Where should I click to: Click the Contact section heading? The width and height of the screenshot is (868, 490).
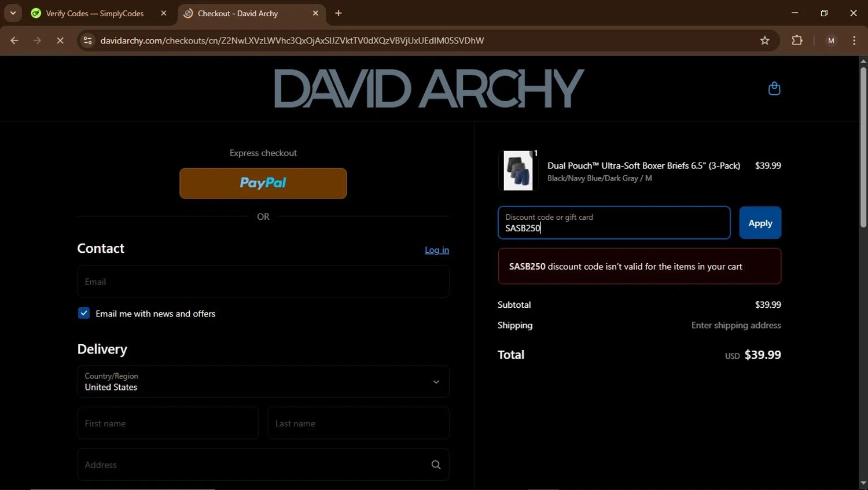coord(101,248)
